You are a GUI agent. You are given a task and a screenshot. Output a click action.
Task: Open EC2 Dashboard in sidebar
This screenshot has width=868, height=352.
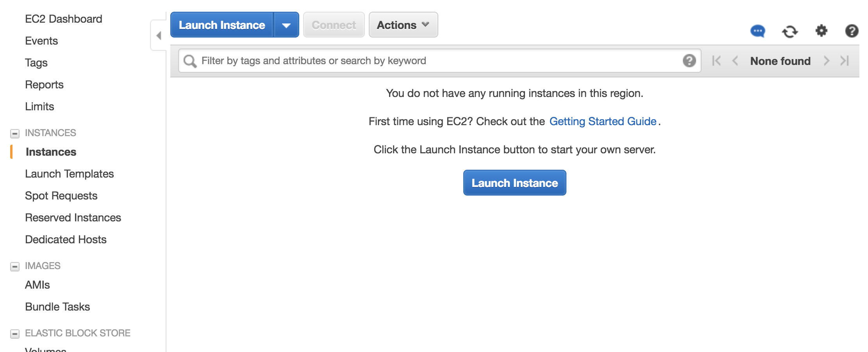click(64, 19)
